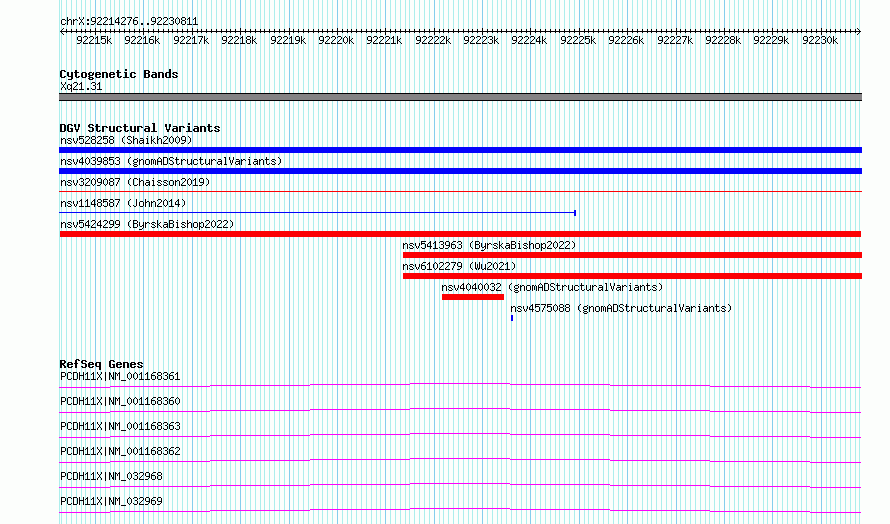Click the Xq21.31 band label
The image size is (890, 524).
tap(81, 86)
